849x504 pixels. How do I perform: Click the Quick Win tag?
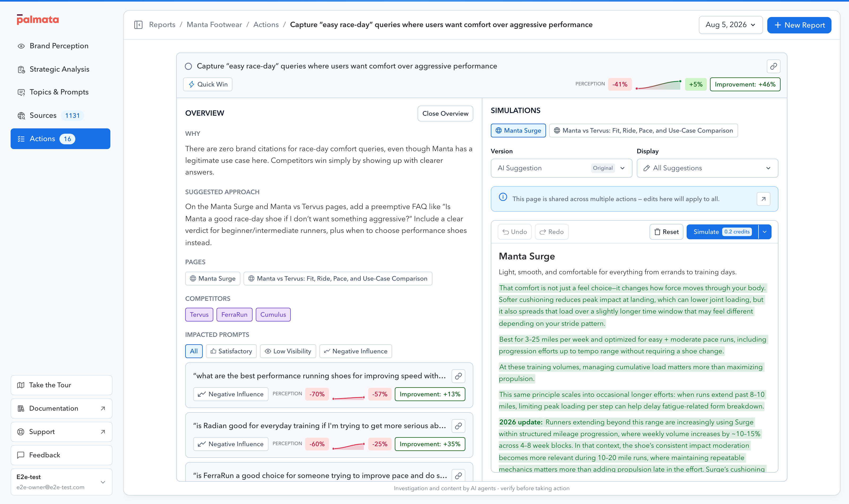coord(207,84)
